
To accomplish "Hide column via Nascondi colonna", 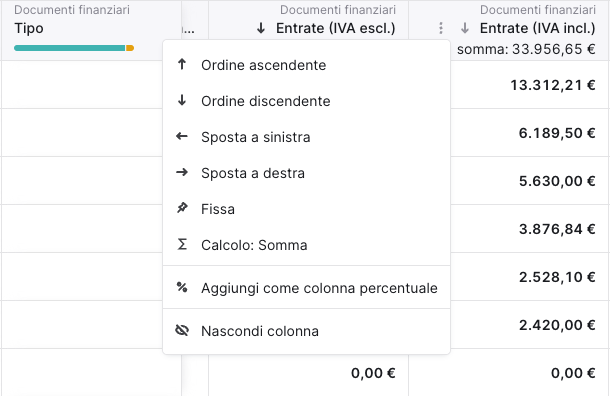I will pos(307,331).
